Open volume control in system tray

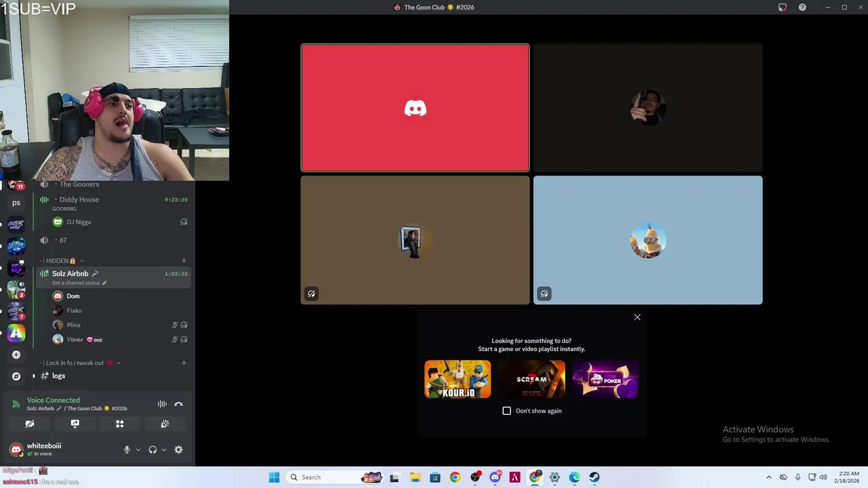[x=823, y=477]
